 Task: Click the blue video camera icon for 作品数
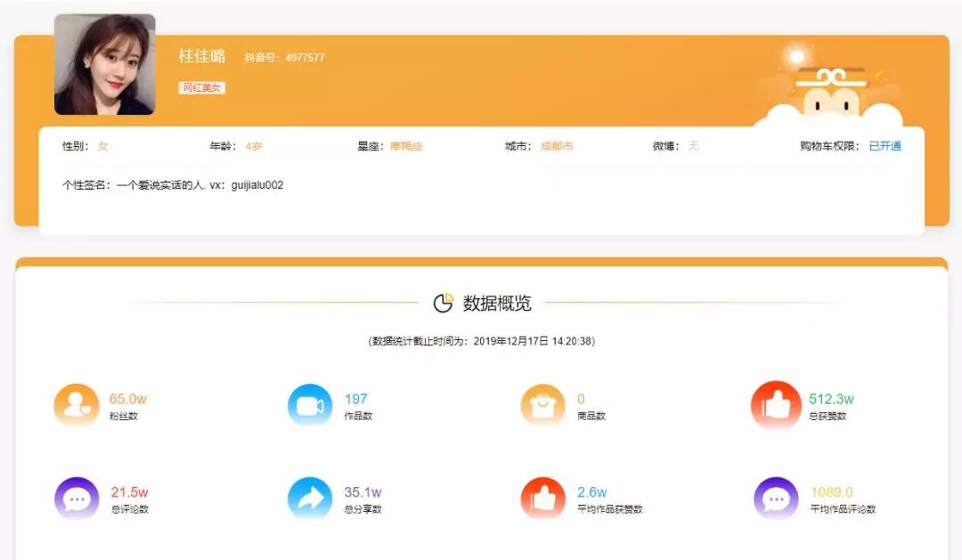310,405
